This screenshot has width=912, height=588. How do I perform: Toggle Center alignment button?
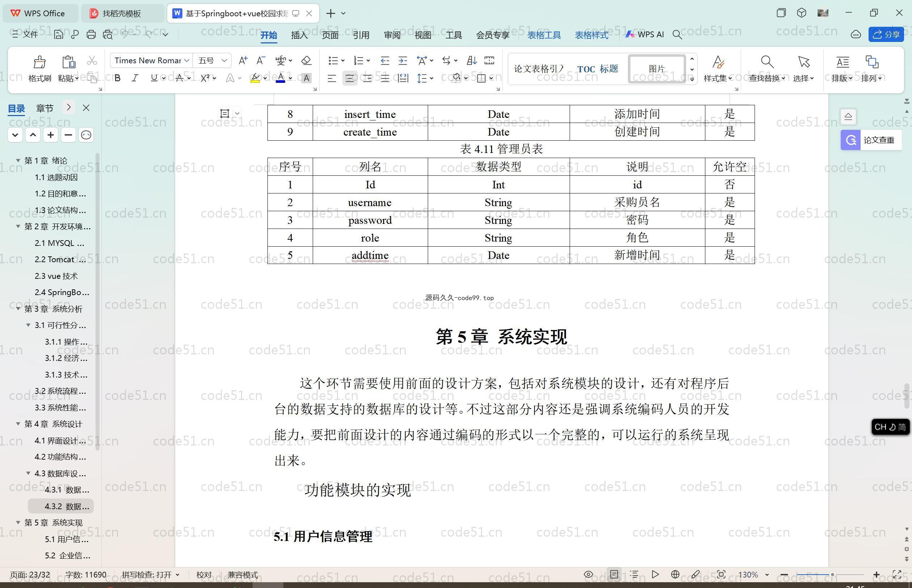pos(350,78)
